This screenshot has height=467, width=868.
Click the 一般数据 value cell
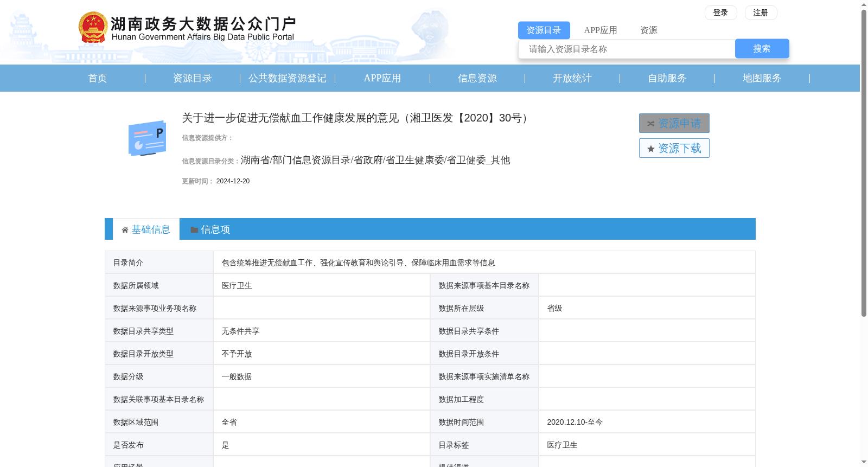click(322, 376)
